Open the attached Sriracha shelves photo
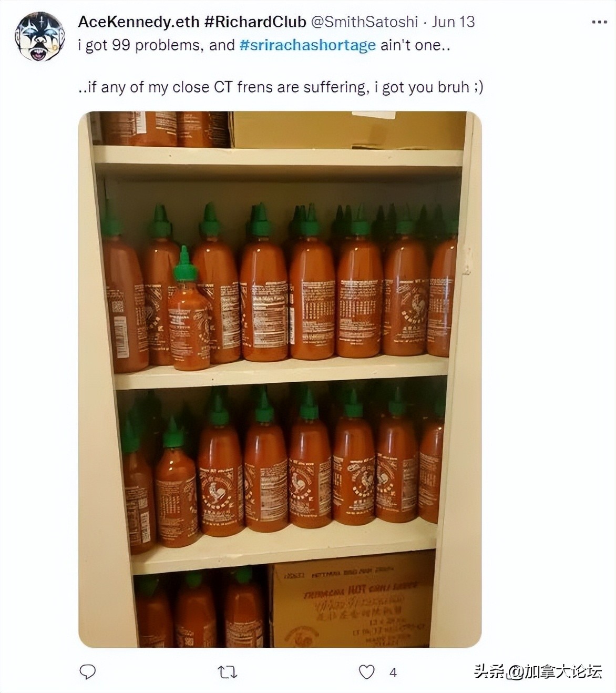The image size is (616, 693). [280, 379]
